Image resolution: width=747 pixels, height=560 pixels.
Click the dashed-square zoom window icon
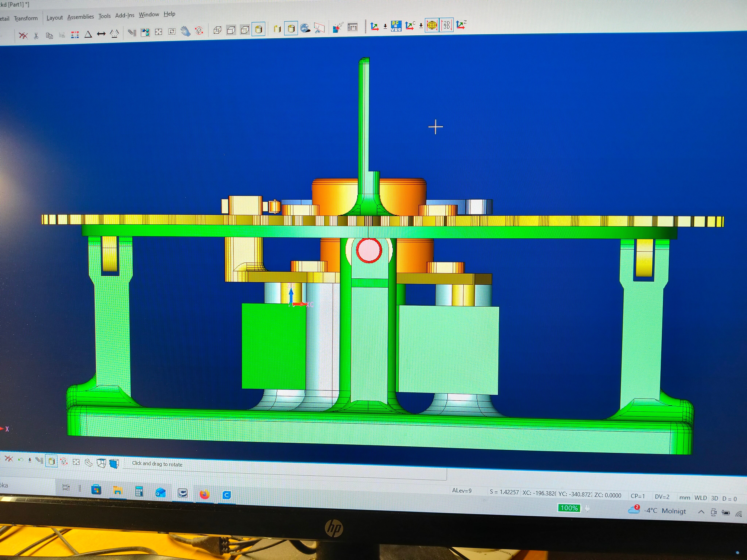coord(172,32)
